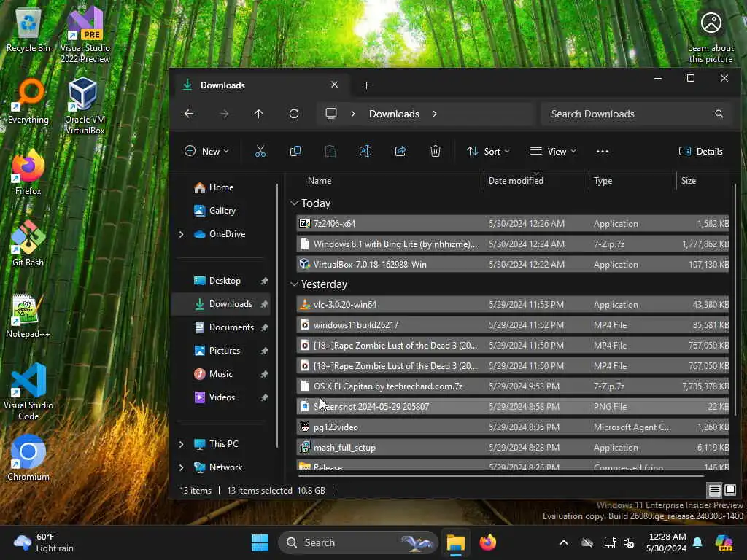
Task: Select Visual Studio Code desktop icon
Action: (x=28, y=392)
